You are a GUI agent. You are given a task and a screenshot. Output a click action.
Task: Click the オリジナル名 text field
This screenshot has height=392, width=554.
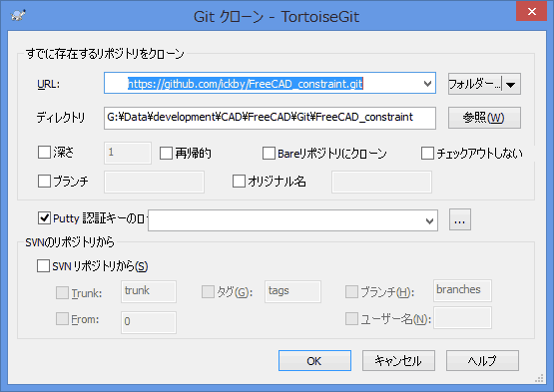[381, 182]
